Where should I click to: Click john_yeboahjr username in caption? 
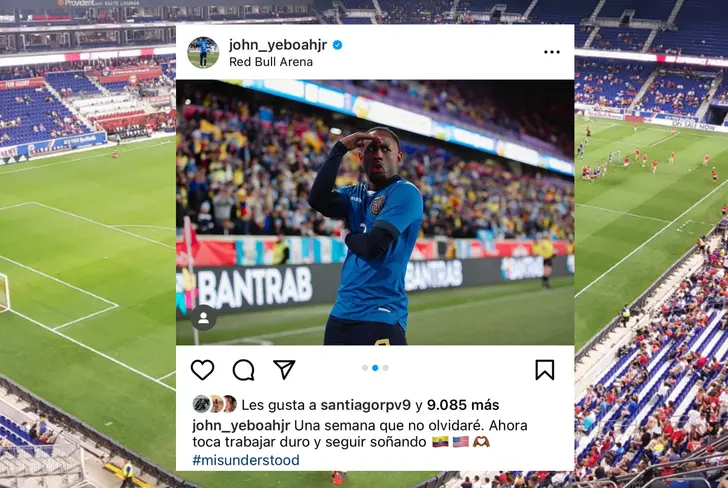click(241, 425)
